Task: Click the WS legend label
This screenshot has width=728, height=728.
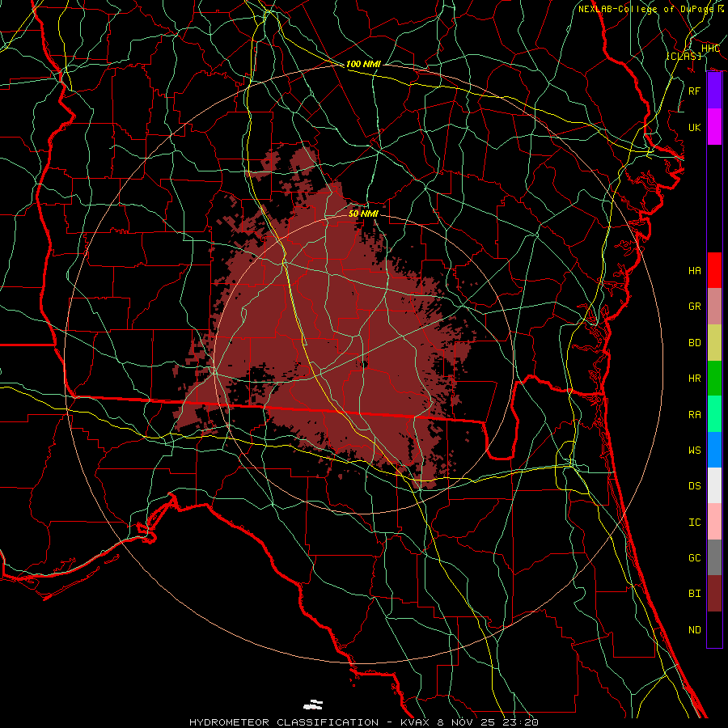Action: point(695,451)
